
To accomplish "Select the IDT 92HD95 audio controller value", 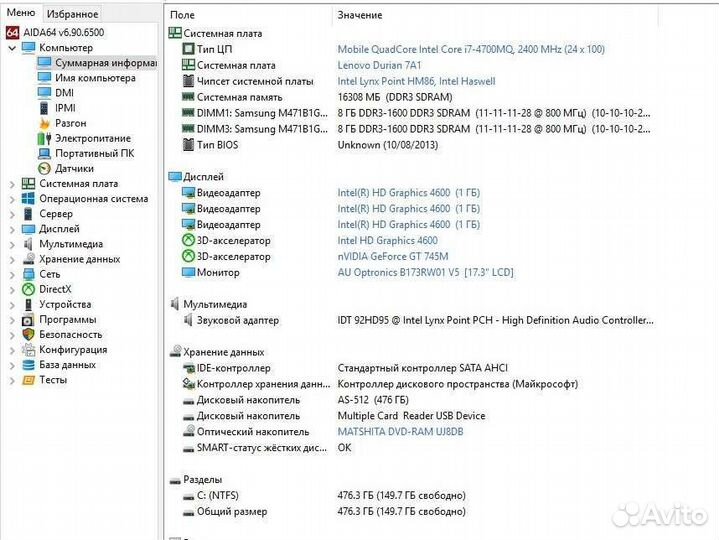I will [x=495, y=320].
